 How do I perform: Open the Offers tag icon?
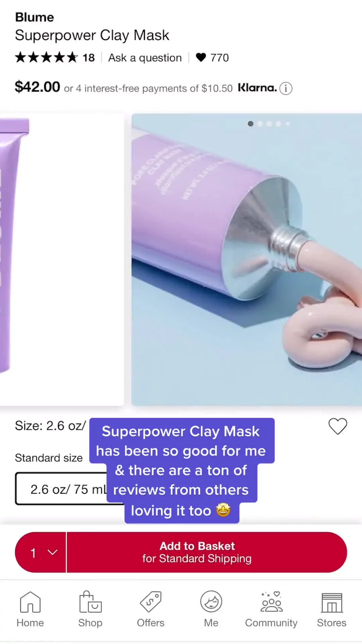point(150,602)
